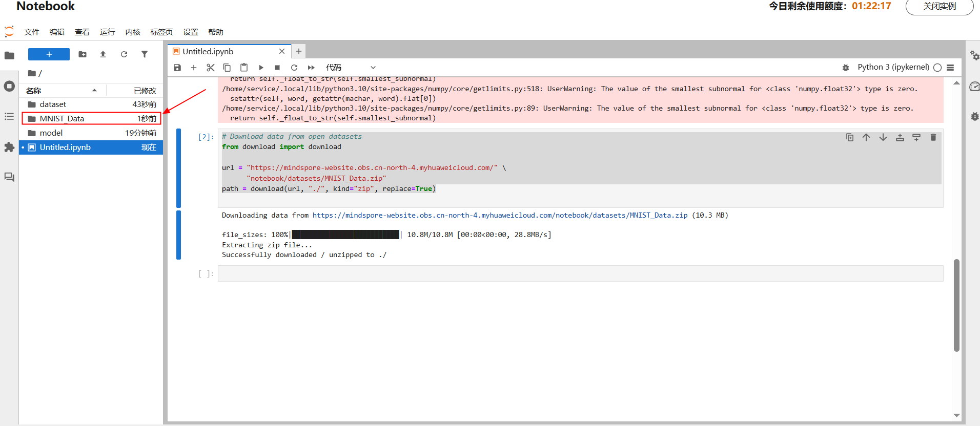Screen dimensions: 980x426
Task: Open the cell type dropdown 代码
Action: coord(351,68)
